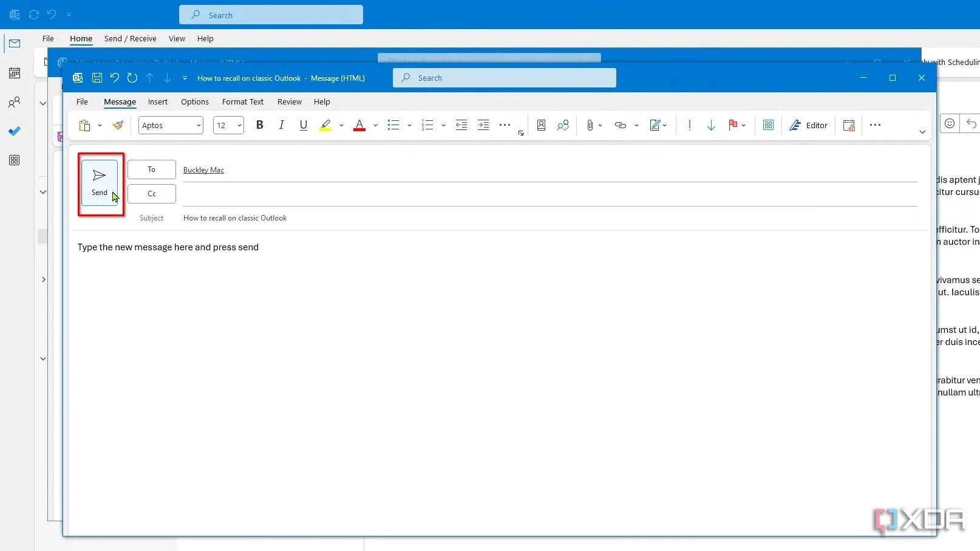This screenshot has height=551, width=980.
Task: Apply bulleted list
Action: [393, 125]
